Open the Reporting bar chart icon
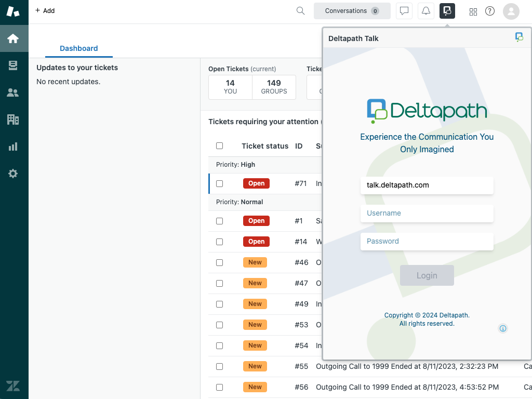 [x=13, y=147]
